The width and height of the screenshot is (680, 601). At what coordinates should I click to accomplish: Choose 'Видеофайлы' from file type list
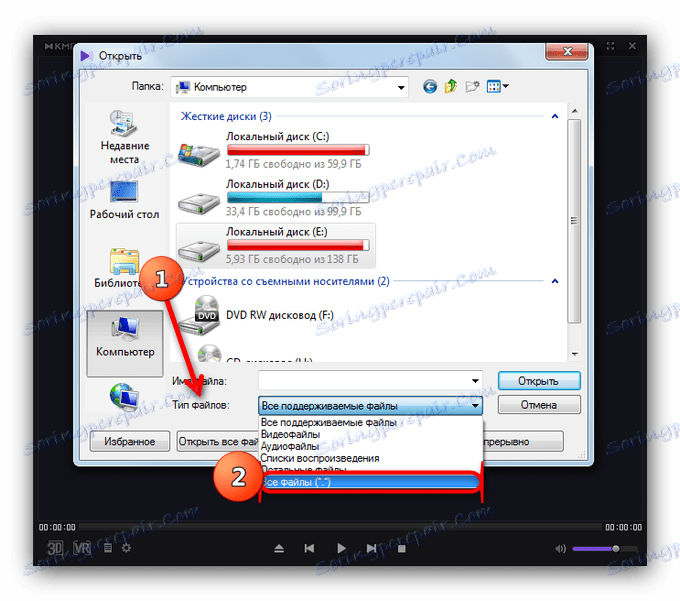click(x=371, y=434)
